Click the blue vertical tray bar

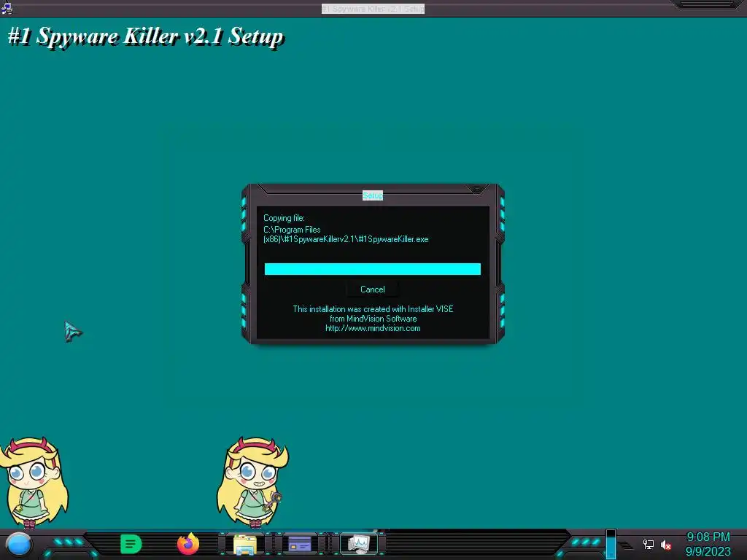point(611,544)
